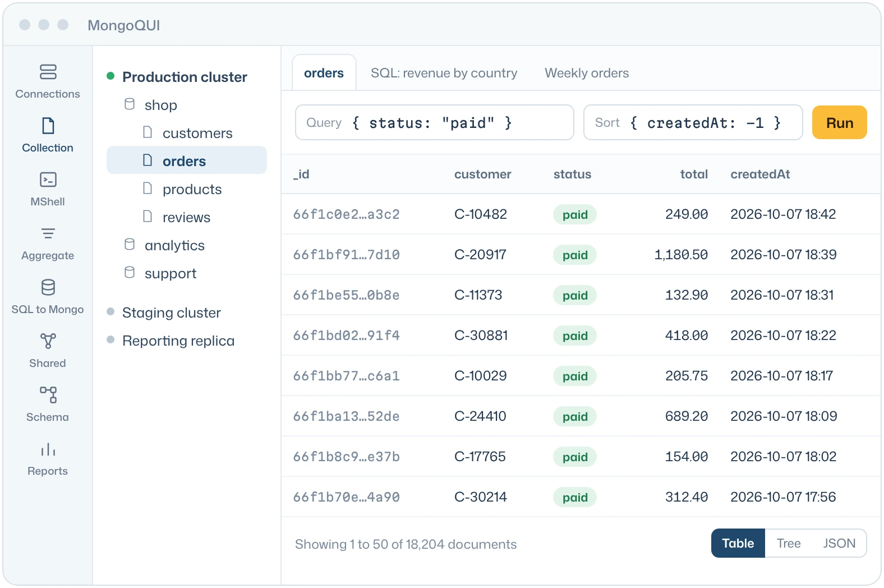
Task: Click the products collection file icon
Action: (148, 189)
